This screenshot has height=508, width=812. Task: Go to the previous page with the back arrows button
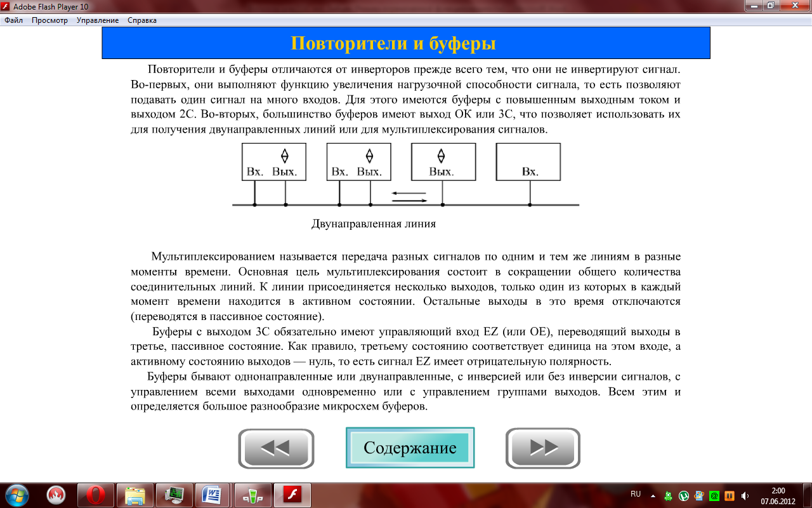pyautogui.click(x=276, y=448)
